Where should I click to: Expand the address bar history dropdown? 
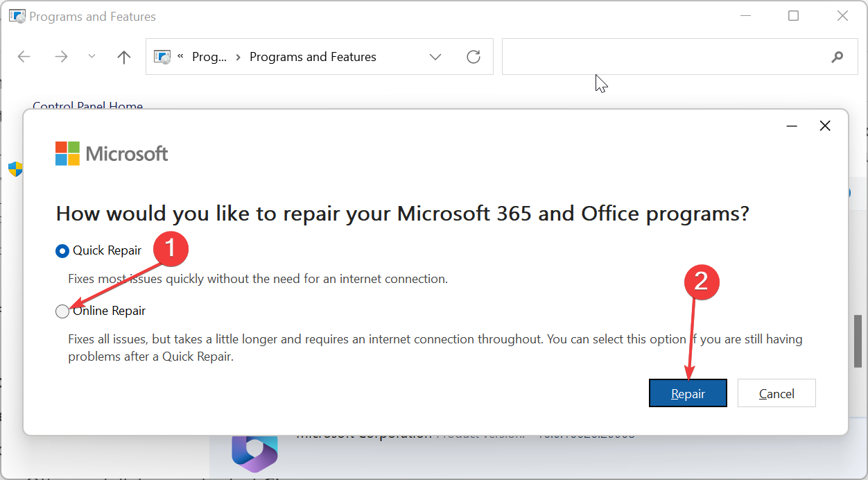(435, 57)
